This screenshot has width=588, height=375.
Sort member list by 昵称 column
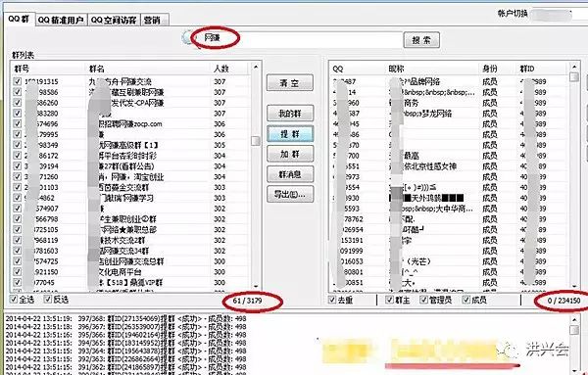[396, 69]
